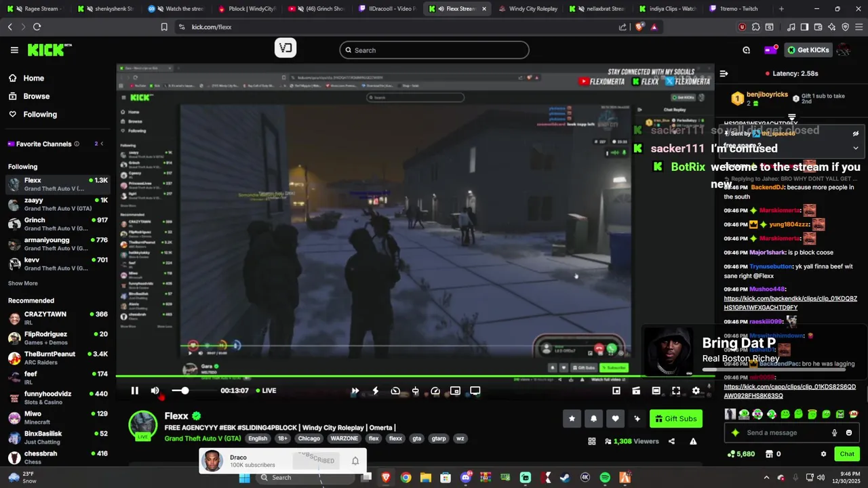This screenshot has width=868, height=488.
Task: Open kevv channel in sidebar
Action: coord(58,264)
